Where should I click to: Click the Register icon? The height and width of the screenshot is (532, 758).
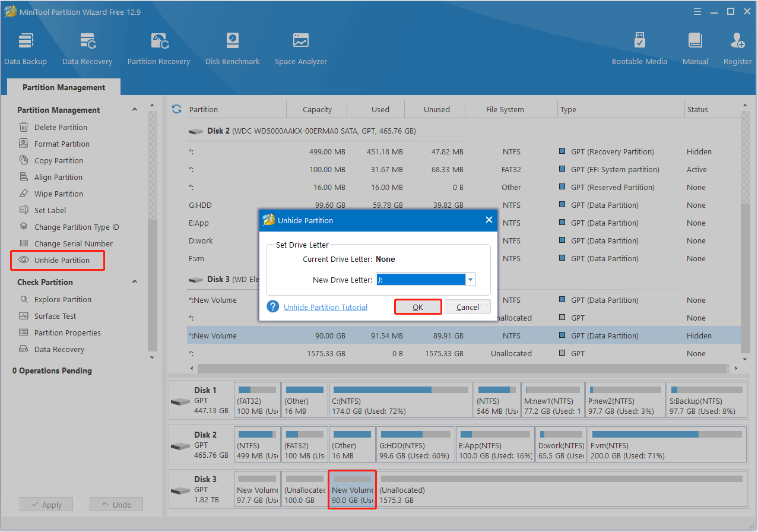click(x=737, y=47)
